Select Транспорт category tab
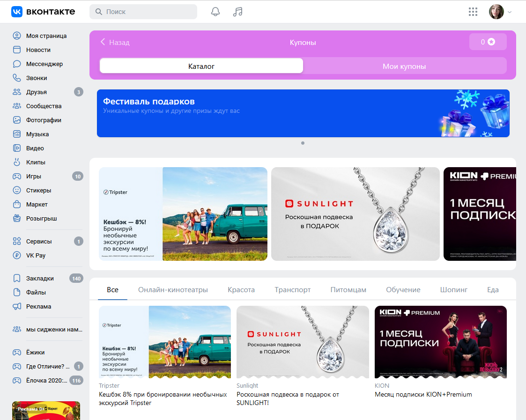The height and width of the screenshot is (420, 526). pyautogui.click(x=293, y=290)
